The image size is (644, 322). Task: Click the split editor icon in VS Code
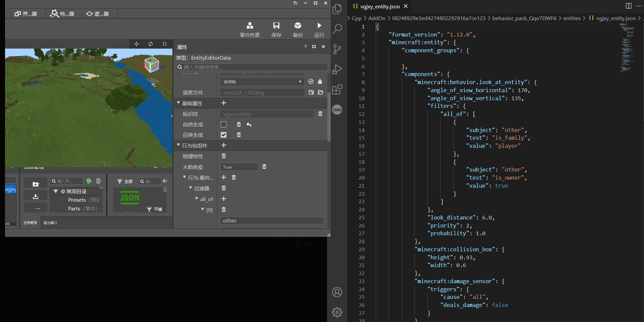coord(629,6)
